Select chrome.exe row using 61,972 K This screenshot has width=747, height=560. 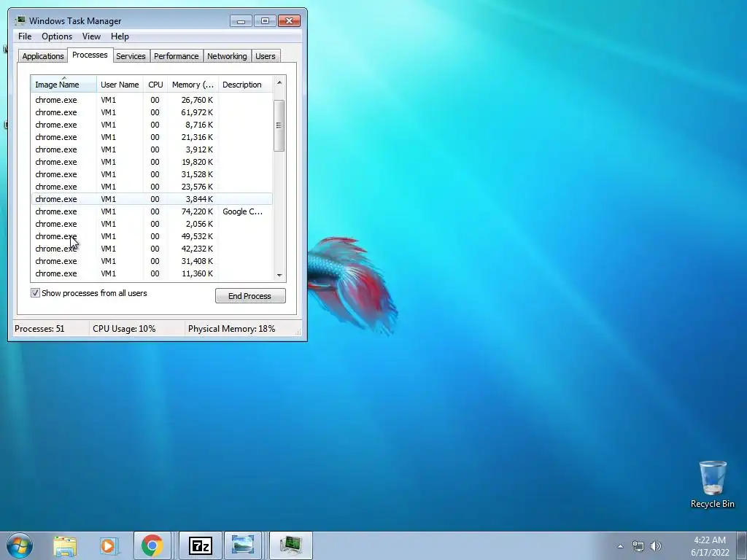pos(152,112)
